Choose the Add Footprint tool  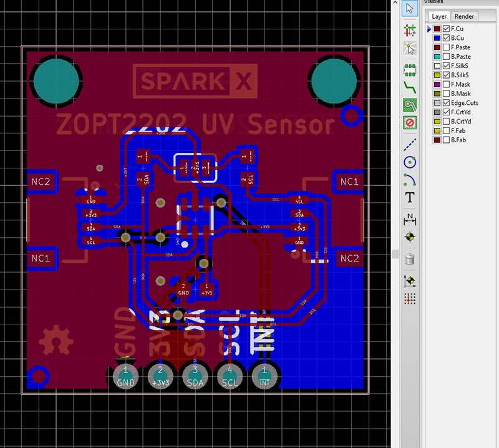pos(410,70)
